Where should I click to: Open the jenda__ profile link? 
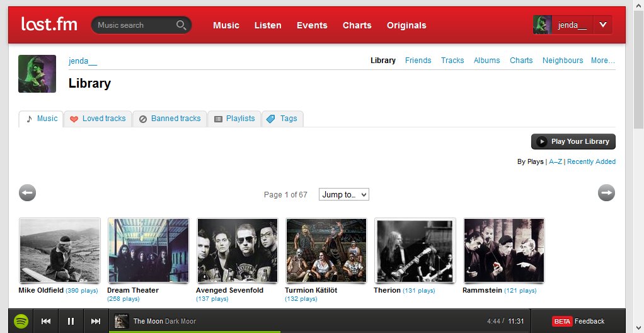point(83,61)
